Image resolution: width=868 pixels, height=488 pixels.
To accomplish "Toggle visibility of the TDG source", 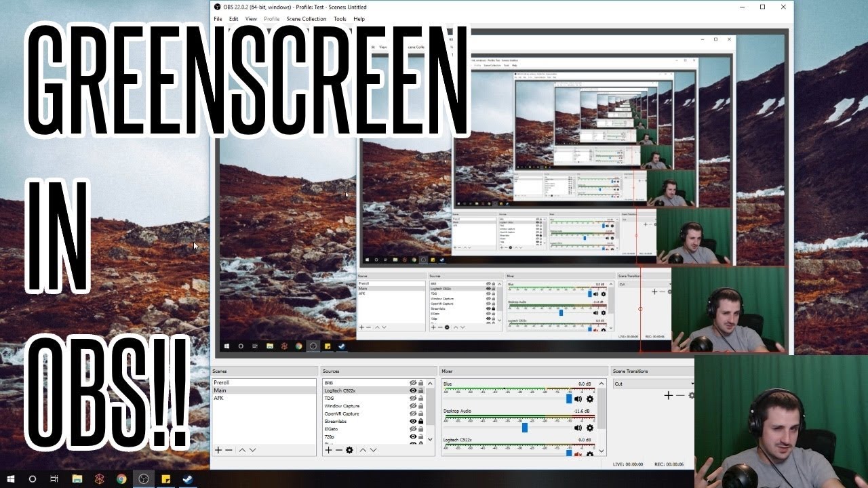I will pos(412,398).
